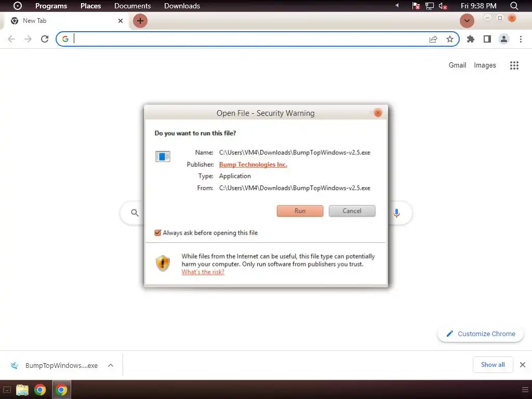This screenshot has width=532, height=399.
Task: Click the Run button in Security Warning
Action: (300, 211)
